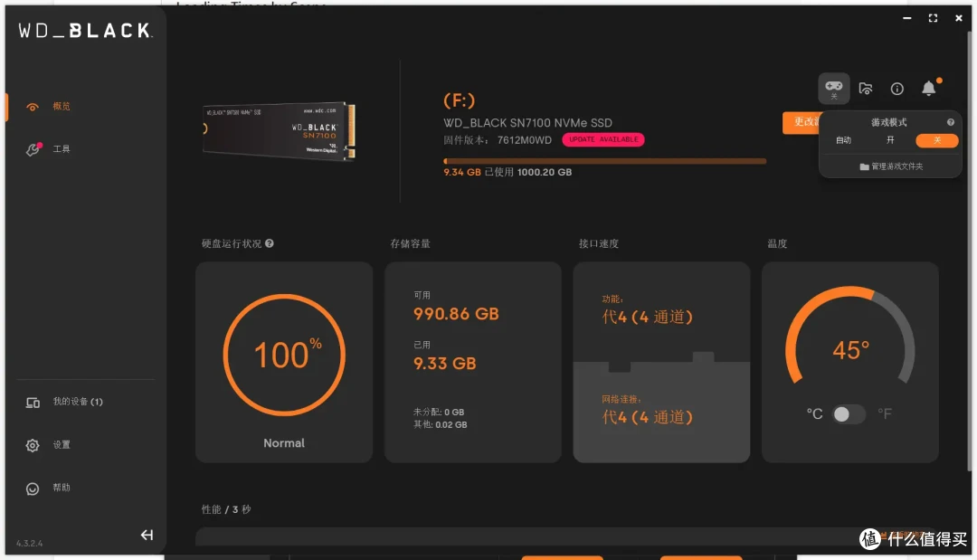Screen dimensions: 977x560
Task: Click the 性能 / 3 秒 heading
Action: click(x=226, y=509)
